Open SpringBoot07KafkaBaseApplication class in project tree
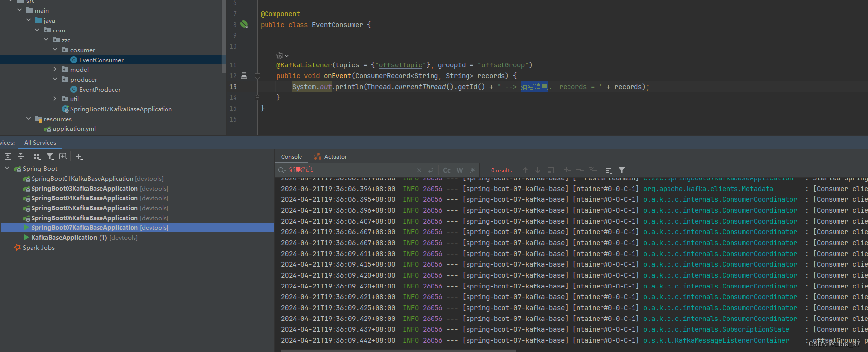Screen dimensions: 868x352 (121, 109)
